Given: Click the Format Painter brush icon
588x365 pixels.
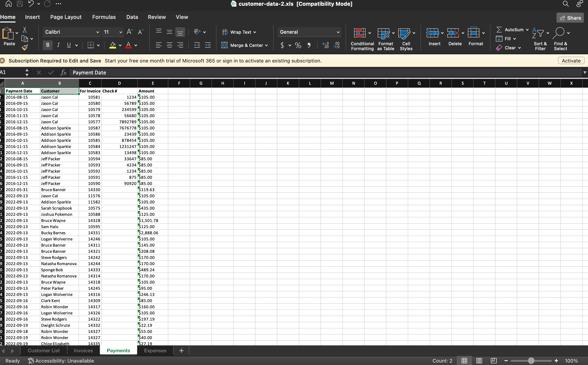Looking at the screenshot, I should (25, 47).
